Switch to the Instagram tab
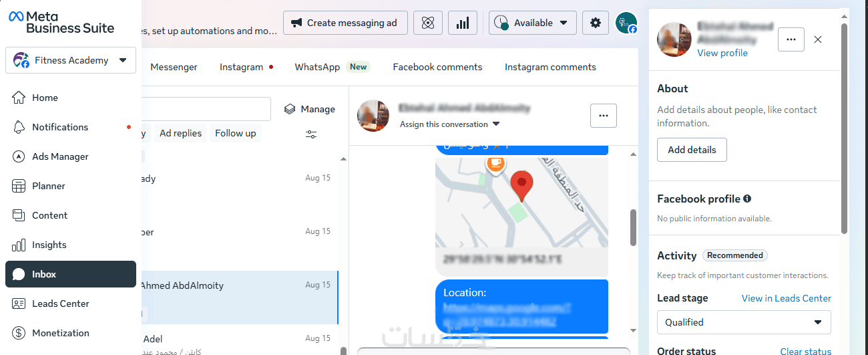868x355 pixels. 241,67
